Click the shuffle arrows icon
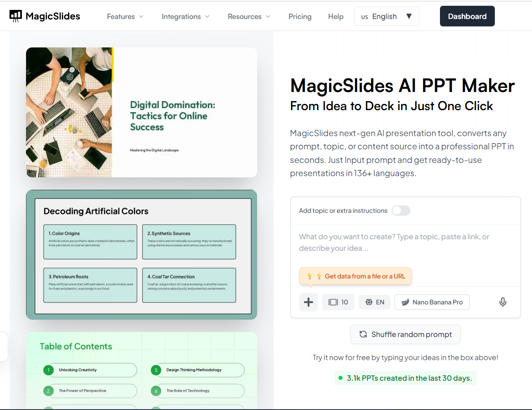 pos(363,335)
